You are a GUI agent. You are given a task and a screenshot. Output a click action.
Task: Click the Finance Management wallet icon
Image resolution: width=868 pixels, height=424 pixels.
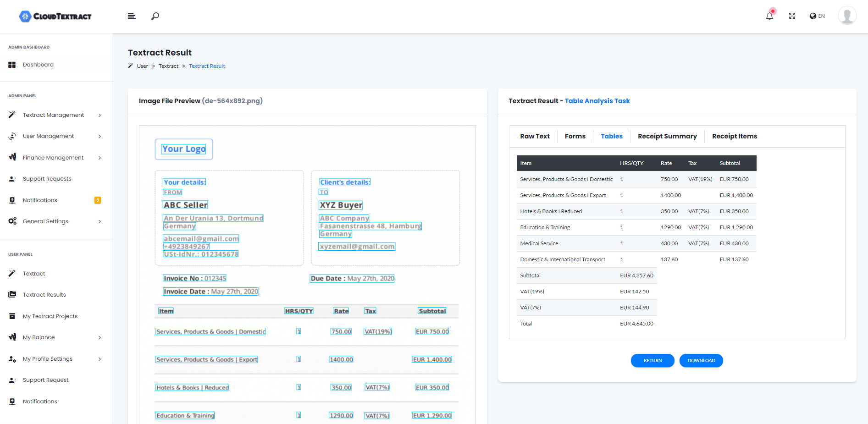coord(12,157)
